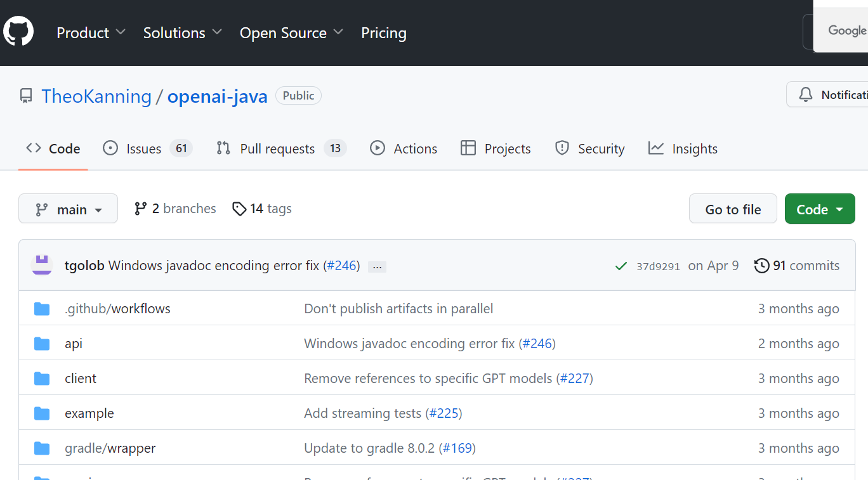Open "Add streaming tests" commit message
Screen dimensions: 868x480
click(362, 413)
